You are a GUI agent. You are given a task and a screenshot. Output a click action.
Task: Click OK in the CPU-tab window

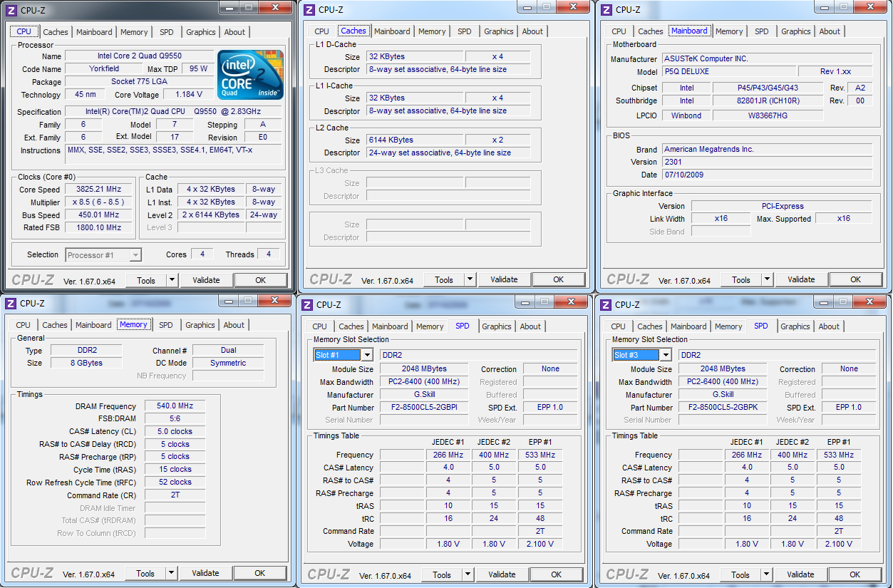coord(261,280)
